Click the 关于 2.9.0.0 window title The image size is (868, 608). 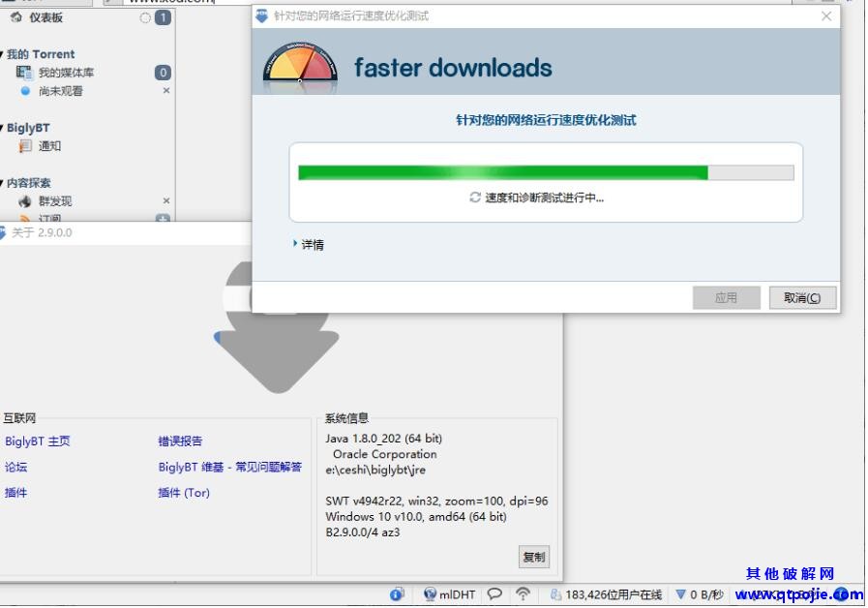[x=42, y=232]
